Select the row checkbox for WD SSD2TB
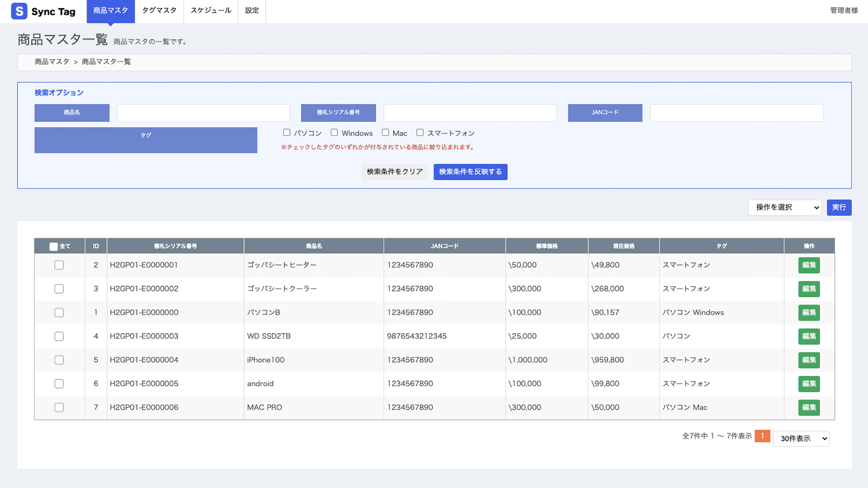This screenshot has height=488, width=868. [x=59, y=336]
